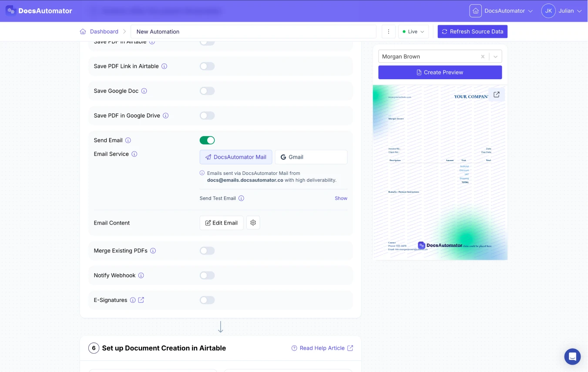The image size is (588, 372).
Task: Click info icon next to Send Email
Action: [128, 141]
